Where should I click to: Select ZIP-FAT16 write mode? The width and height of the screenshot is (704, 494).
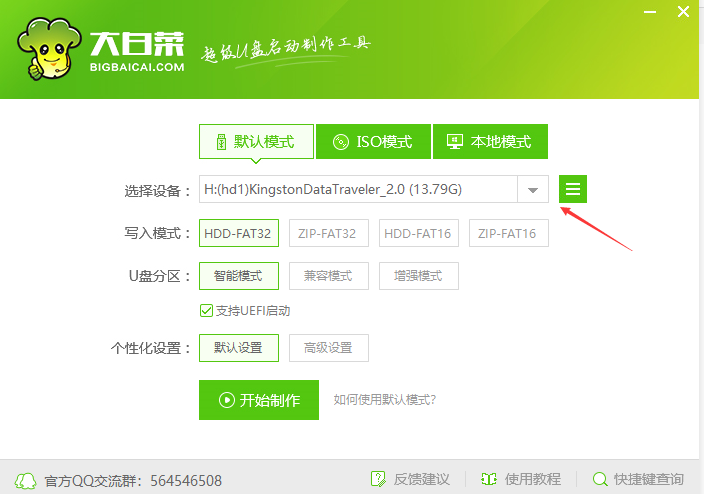pyautogui.click(x=509, y=233)
